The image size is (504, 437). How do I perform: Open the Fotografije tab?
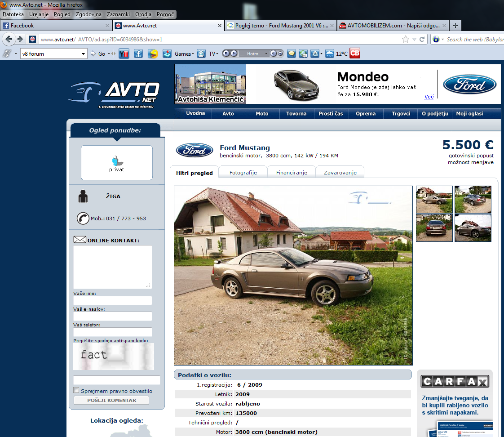[243, 173]
